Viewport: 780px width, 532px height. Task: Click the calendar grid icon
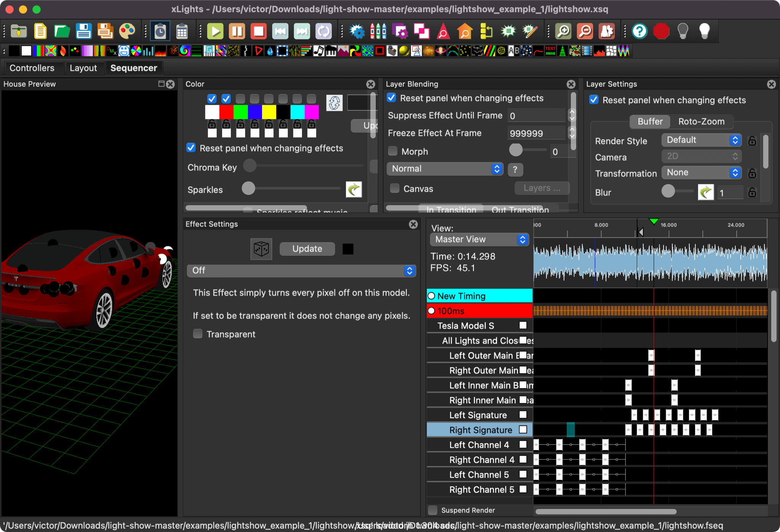tap(182, 31)
